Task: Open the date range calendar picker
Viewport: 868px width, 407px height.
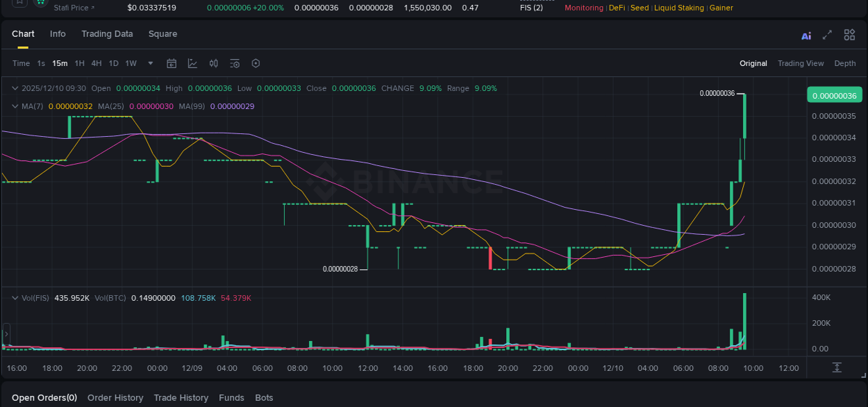Action: (x=172, y=63)
